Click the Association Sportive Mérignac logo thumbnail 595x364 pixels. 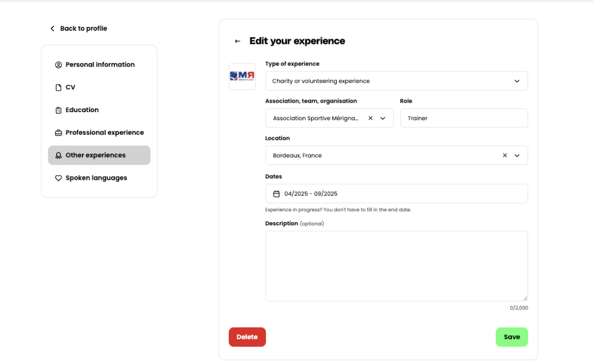point(242,77)
